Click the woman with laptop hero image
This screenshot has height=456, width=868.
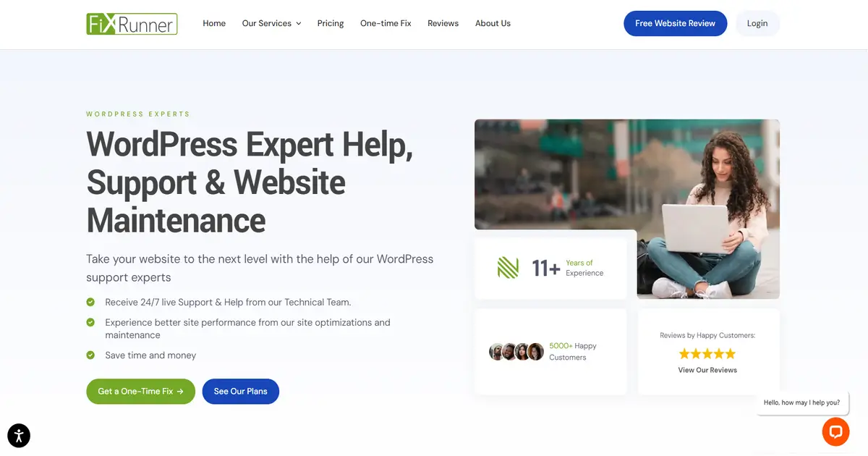(x=627, y=208)
